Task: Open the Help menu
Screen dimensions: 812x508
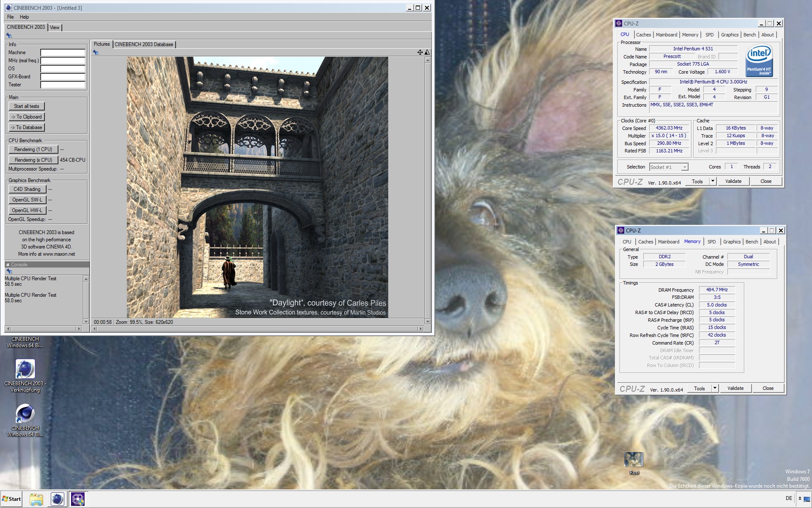Action: 25,17
